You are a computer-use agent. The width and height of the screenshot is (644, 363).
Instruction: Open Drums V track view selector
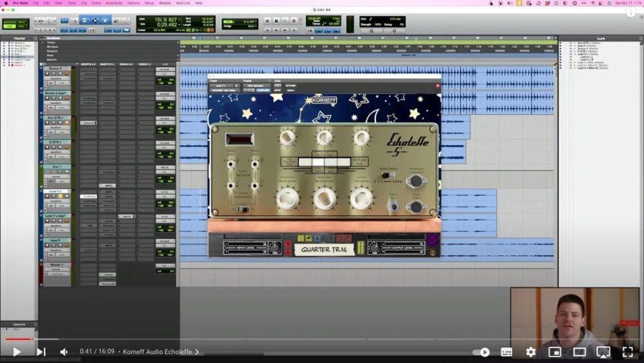click(56, 79)
